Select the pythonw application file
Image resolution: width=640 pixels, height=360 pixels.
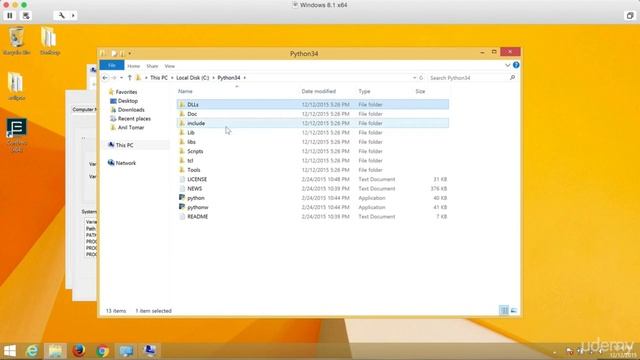click(x=313, y=207)
